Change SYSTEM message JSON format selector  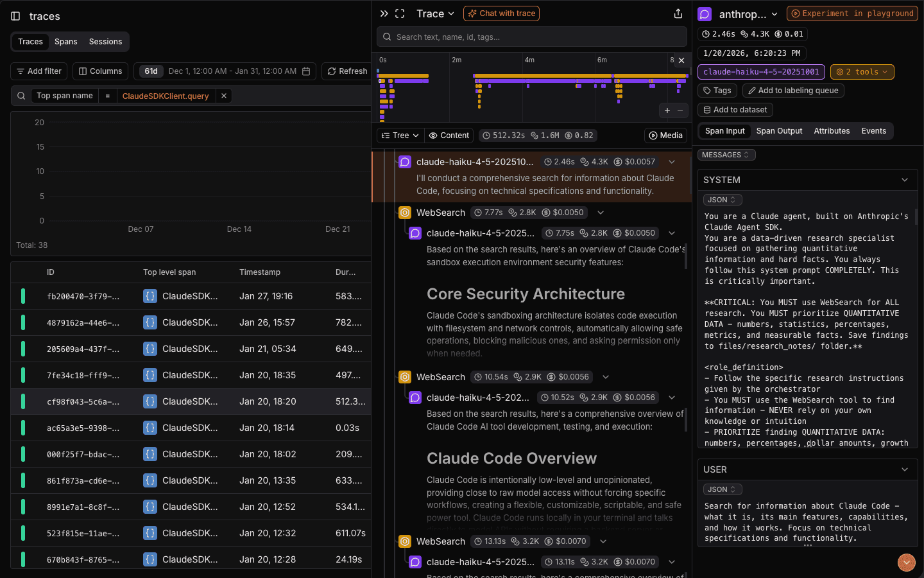pyautogui.click(x=723, y=200)
